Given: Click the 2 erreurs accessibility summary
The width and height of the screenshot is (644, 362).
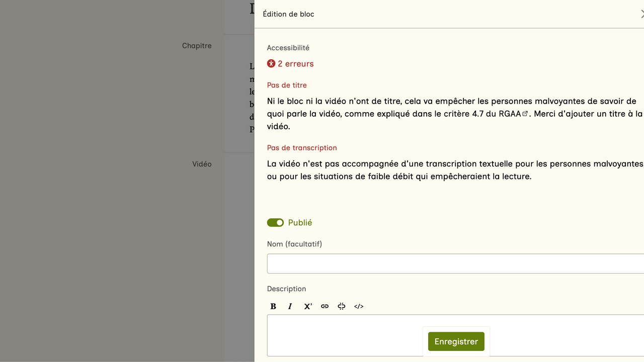Looking at the screenshot, I should click(x=295, y=64).
